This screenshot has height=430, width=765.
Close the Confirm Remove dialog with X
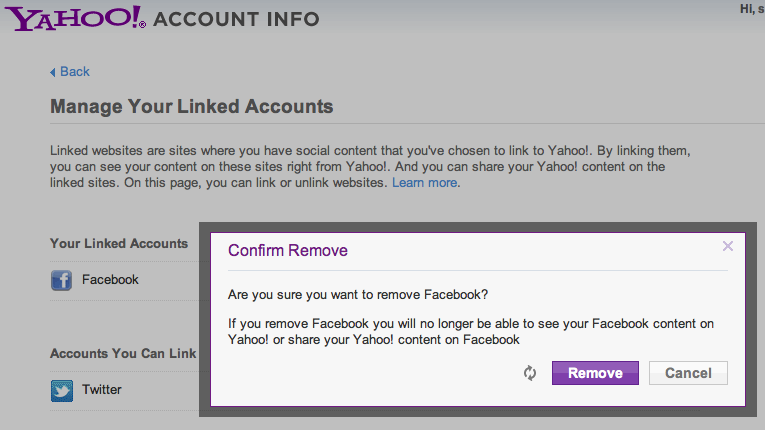[x=727, y=246]
